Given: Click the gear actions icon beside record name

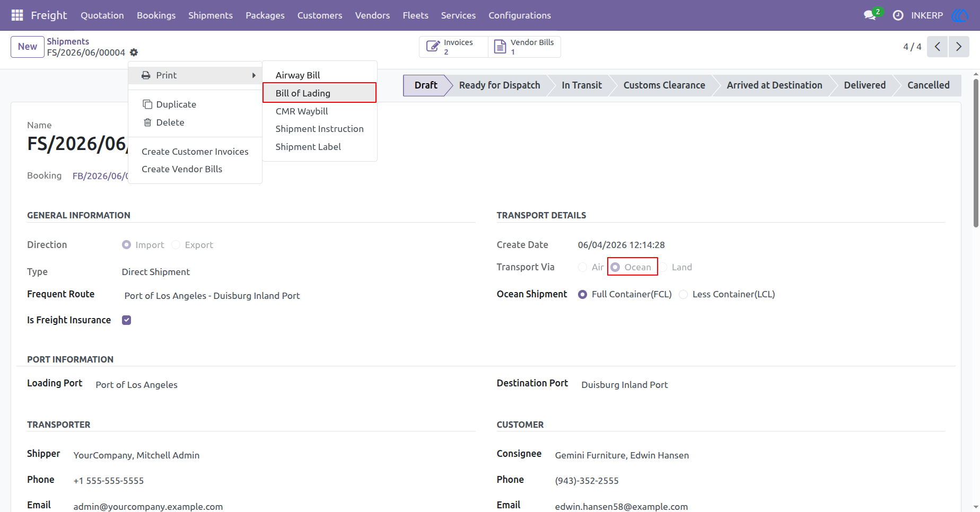Looking at the screenshot, I should tap(134, 52).
